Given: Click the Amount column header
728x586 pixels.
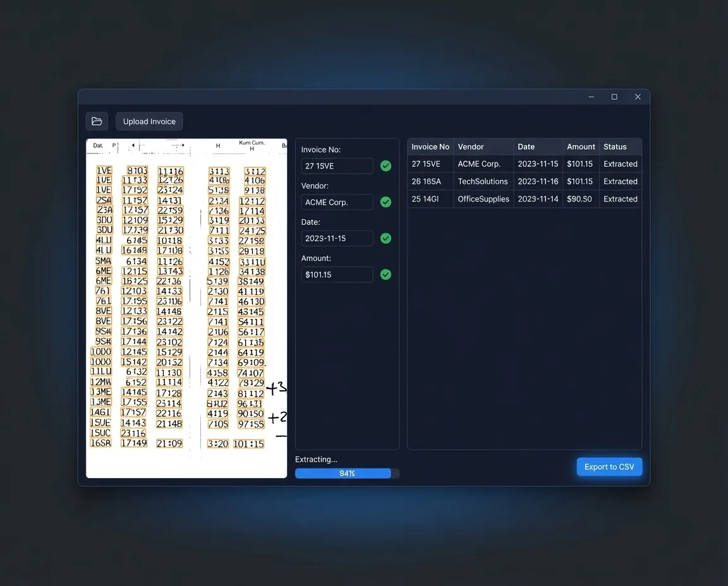Looking at the screenshot, I should click(581, 146).
